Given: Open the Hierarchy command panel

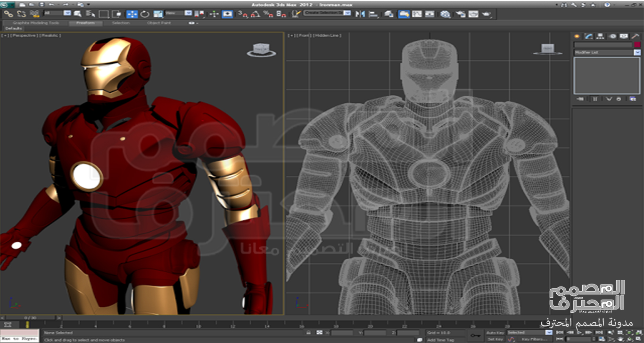Looking at the screenshot, I should pos(600,36).
